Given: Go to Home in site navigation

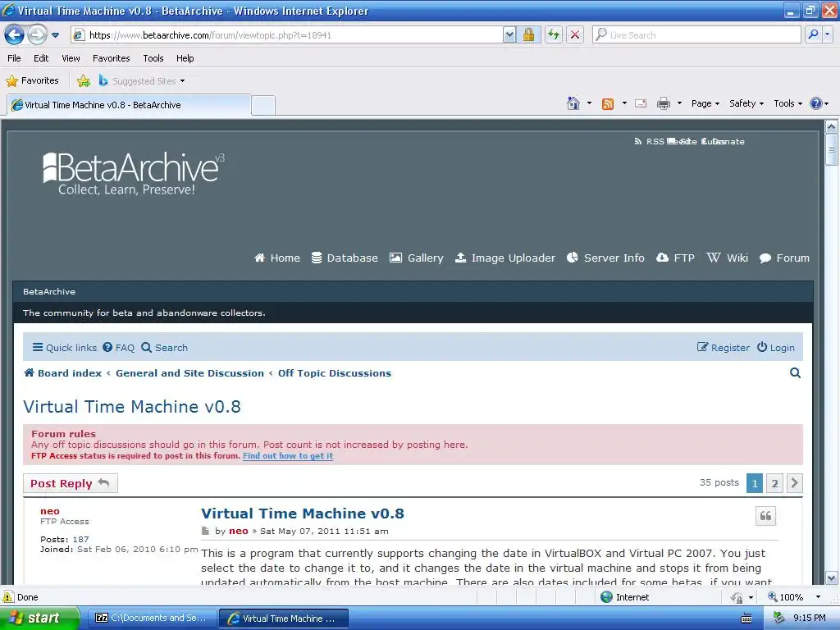Looking at the screenshot, I should click(277, 258).
